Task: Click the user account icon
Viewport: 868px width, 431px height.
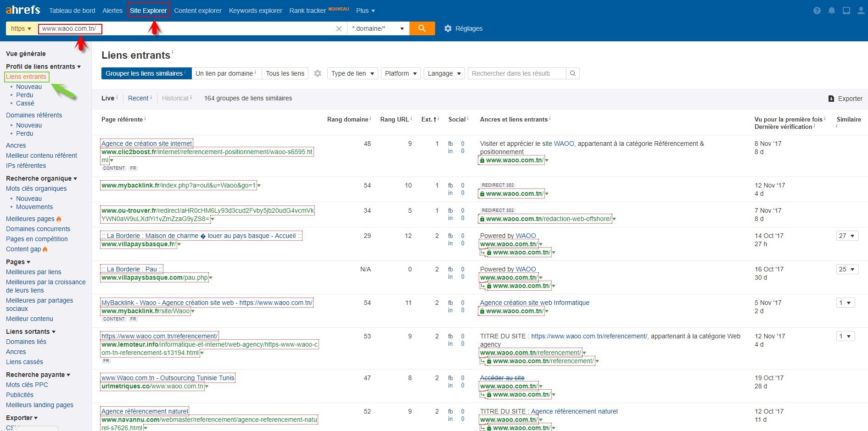Action: click(x=861, y=11)
